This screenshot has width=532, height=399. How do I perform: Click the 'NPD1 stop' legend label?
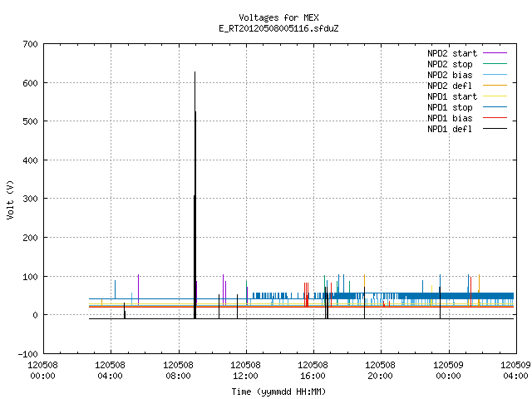coord(450,107)
